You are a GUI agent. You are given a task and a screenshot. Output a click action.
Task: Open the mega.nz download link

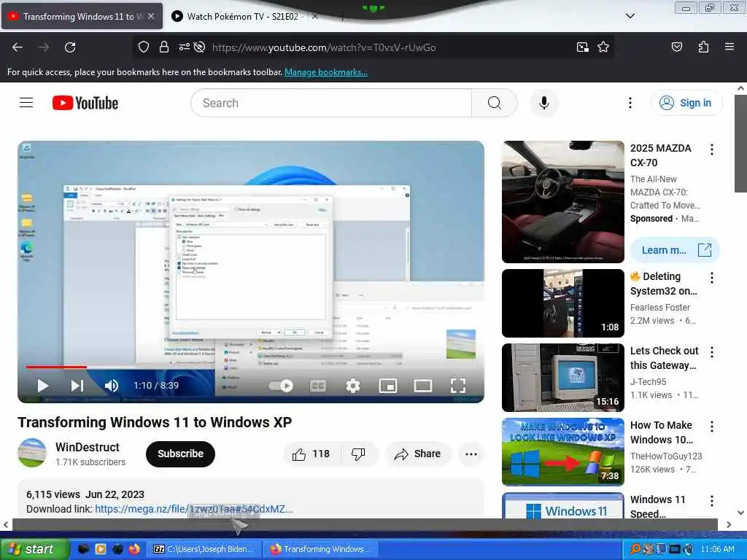click(x=194, y=509)
